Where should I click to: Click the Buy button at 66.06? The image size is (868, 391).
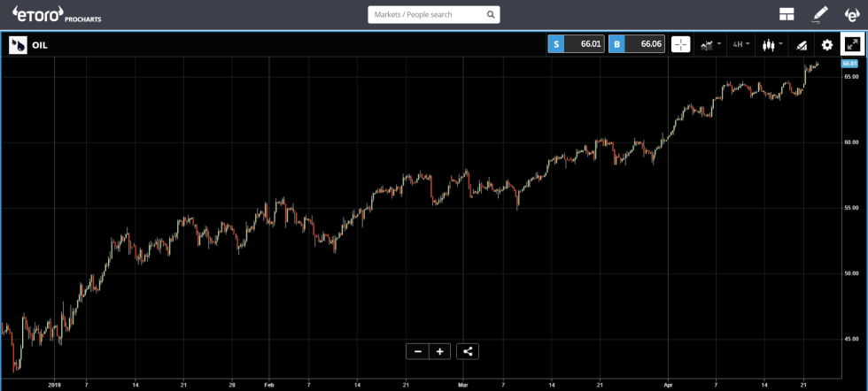pyautogui.click(x=637, y=44)
